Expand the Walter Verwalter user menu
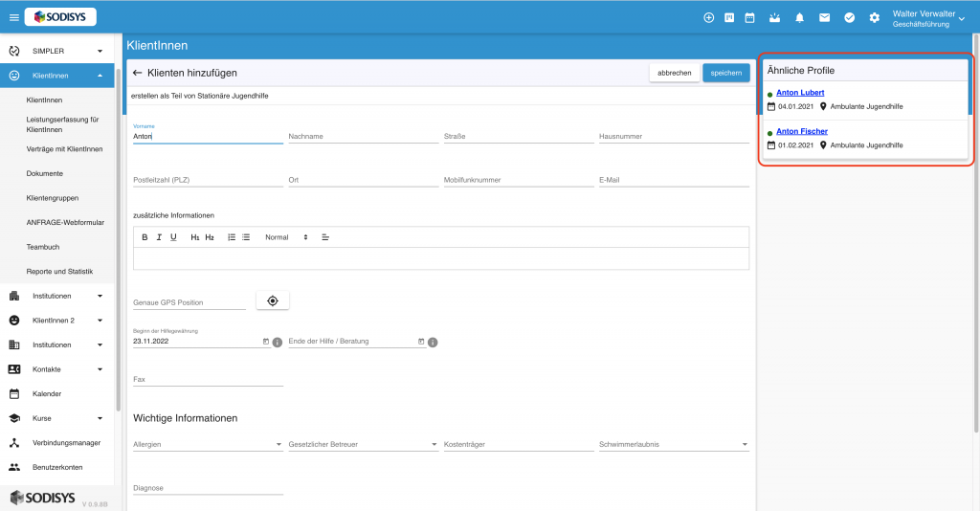980x511 pixels. 928,18
